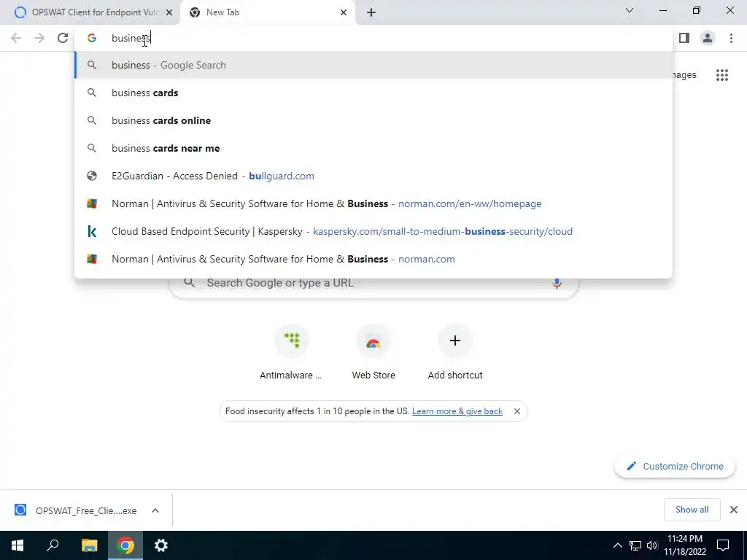
Task: Open a new tab with plus button
Action: click(371, 12)
